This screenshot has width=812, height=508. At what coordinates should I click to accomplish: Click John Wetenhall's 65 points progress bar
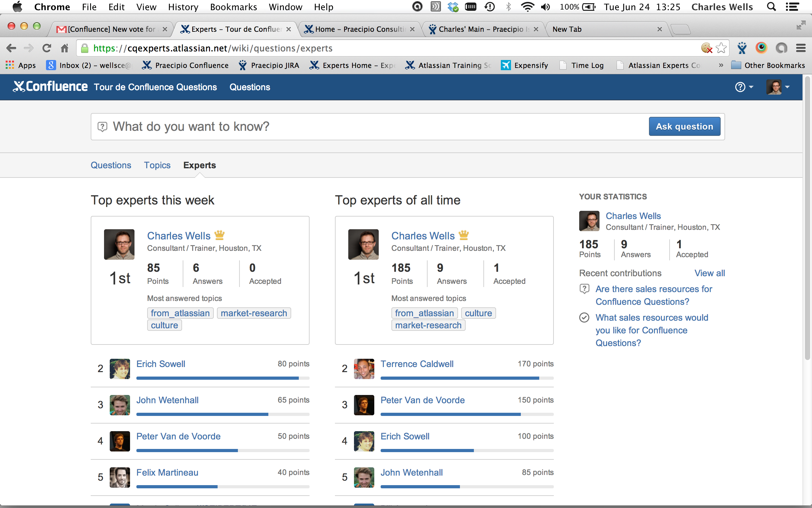(x=223, y=415)
